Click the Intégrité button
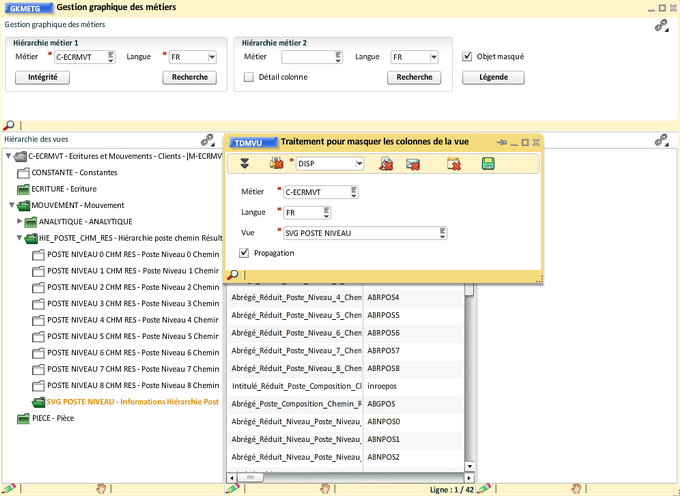The image size is (680, 496). point(42,77)
